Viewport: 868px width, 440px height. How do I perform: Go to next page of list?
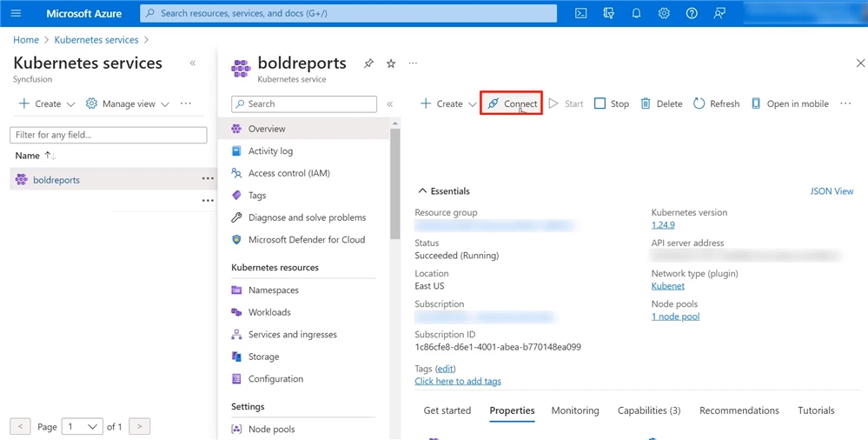140,427
